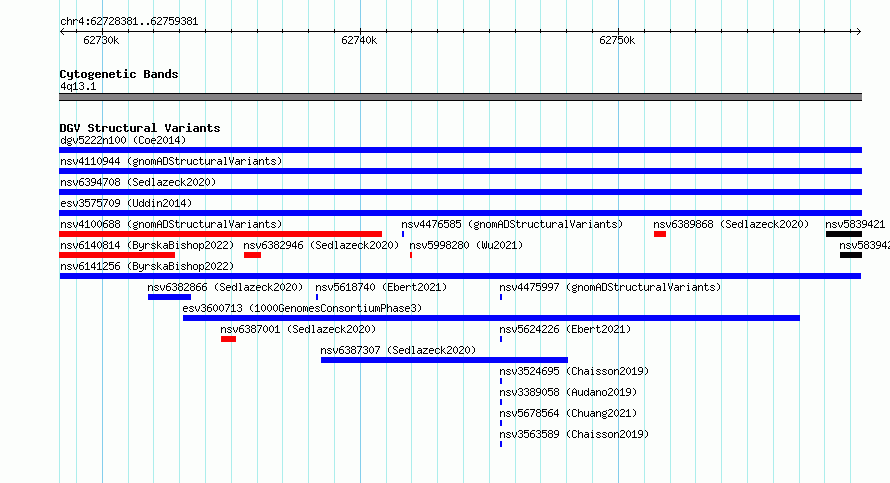Image resolution: width=890 pixels, height=483 pixels.
Task: Click the tiny blue marker under nsv5678564
Action: [x=501, y=423]
